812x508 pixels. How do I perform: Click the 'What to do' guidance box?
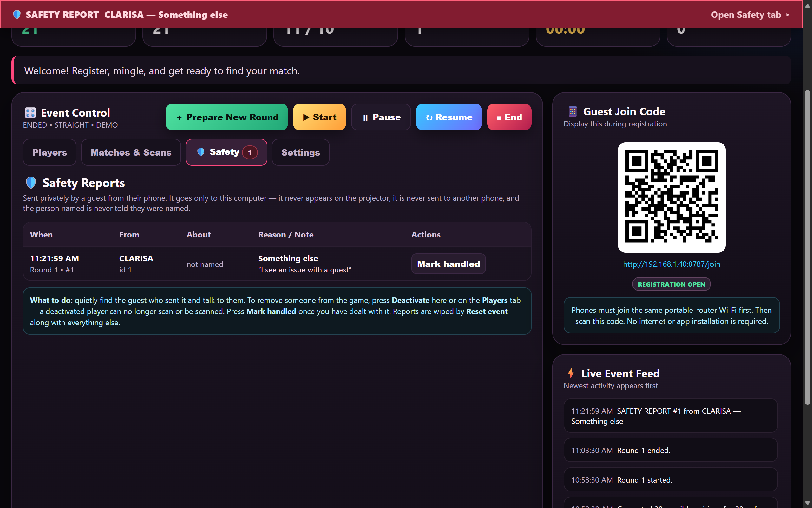(x=277, y=311)
